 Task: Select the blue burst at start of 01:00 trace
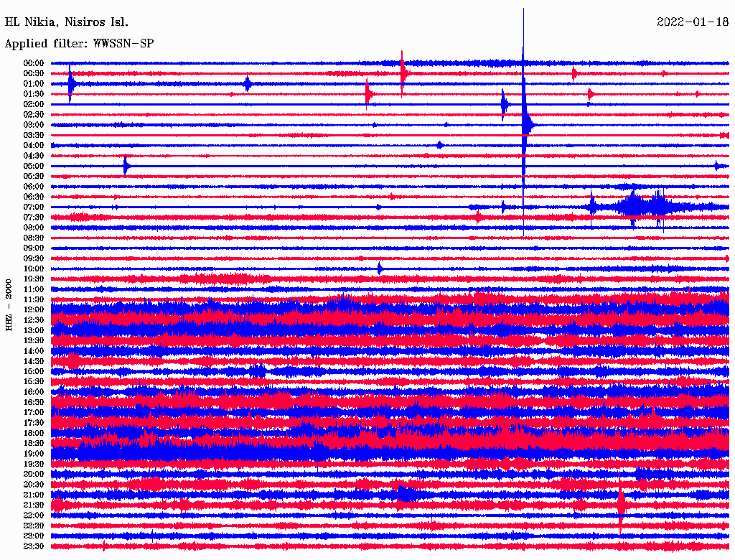coord(70,84)
